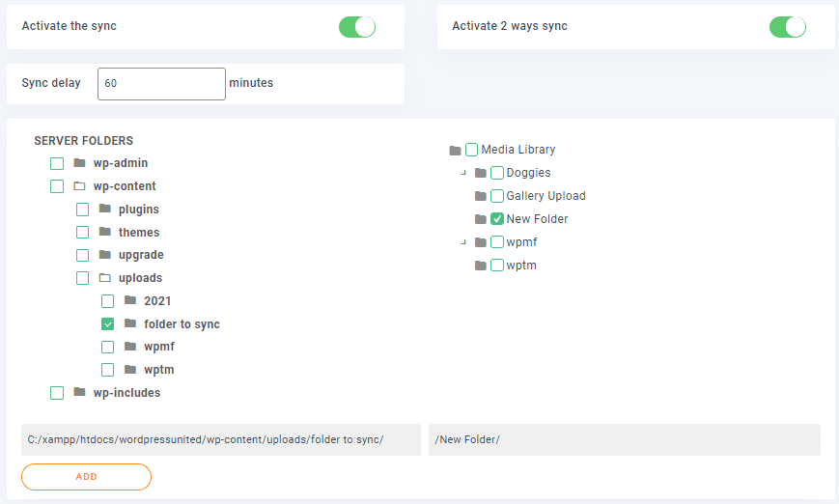This screenshot has height=504, width=839.
Task: Click the wp-includes folder icon
Action: pyautogui.click(x=79, y=392)
